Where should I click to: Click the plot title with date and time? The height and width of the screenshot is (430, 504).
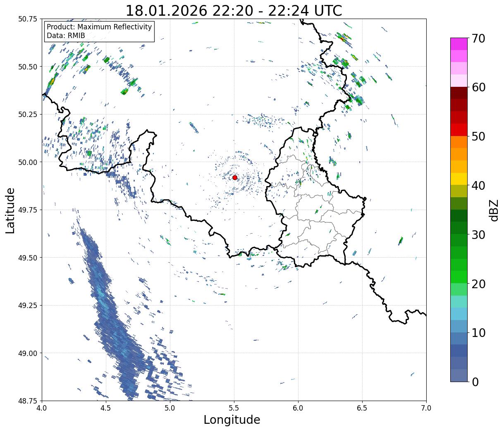[234, 11]
